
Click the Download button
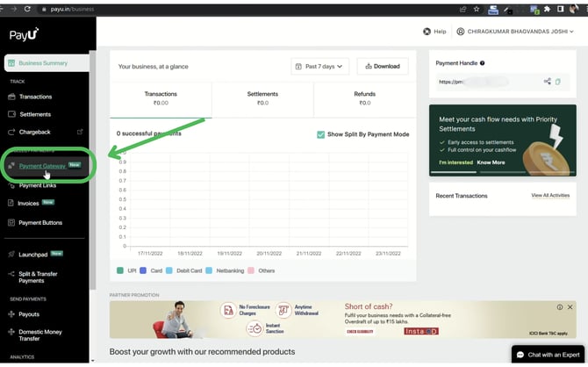coord(382,66)
